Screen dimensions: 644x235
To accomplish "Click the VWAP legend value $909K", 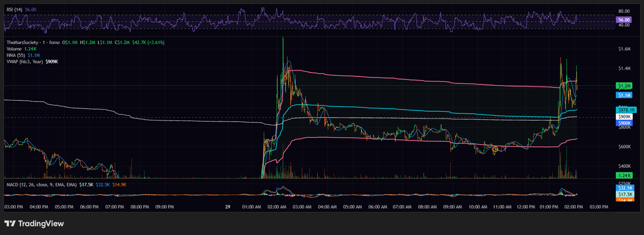I will click(x=52, y=61).
